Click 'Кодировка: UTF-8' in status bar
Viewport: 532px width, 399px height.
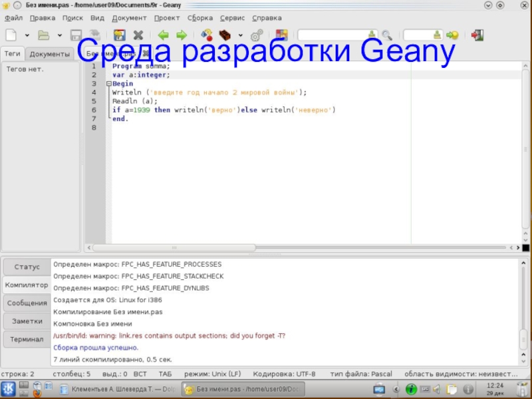click(284, 374)
